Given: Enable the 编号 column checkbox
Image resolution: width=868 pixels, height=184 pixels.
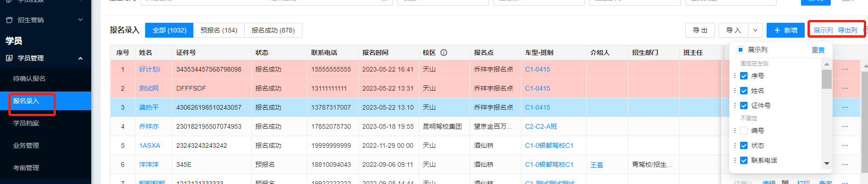Looking at the screenshot, I should point(744,131).
